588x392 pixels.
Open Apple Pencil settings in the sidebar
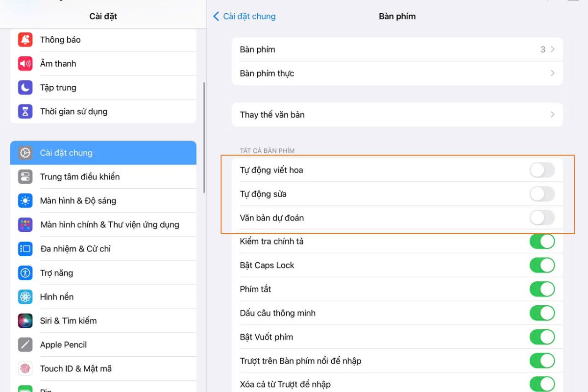coord(64,345)
